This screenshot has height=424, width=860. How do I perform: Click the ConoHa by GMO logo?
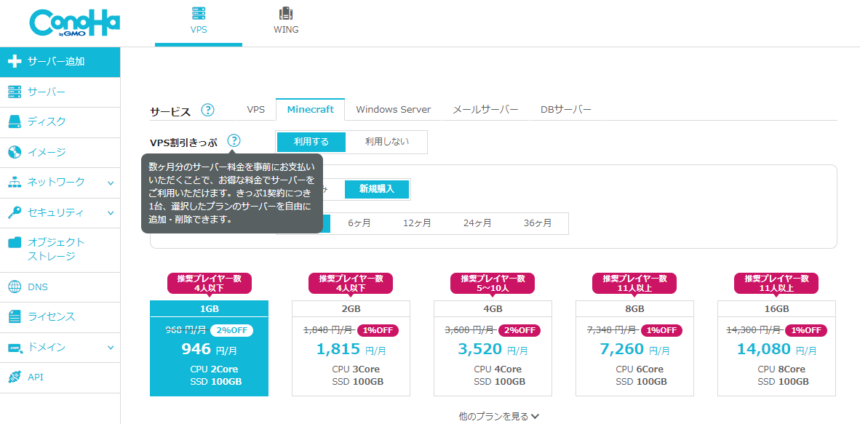coord(75,25)
